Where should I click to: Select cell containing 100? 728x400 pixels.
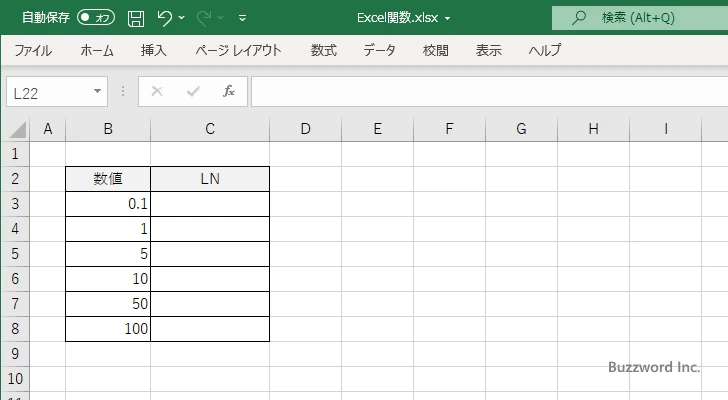(x=108, y=329)
